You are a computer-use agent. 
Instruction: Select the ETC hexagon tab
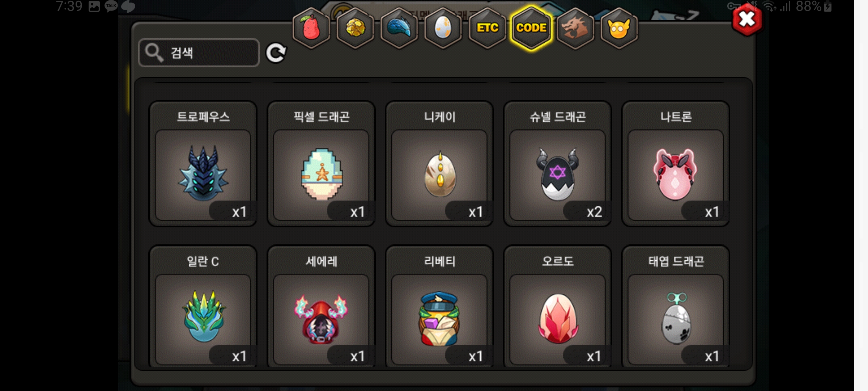click(488, 28)
